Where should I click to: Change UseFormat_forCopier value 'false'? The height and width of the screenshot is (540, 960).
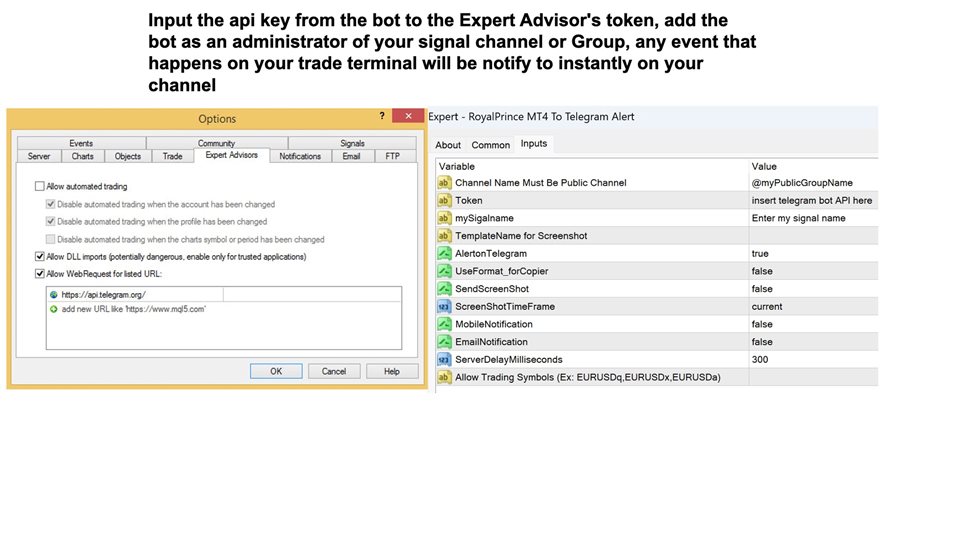tap(814, 271)
